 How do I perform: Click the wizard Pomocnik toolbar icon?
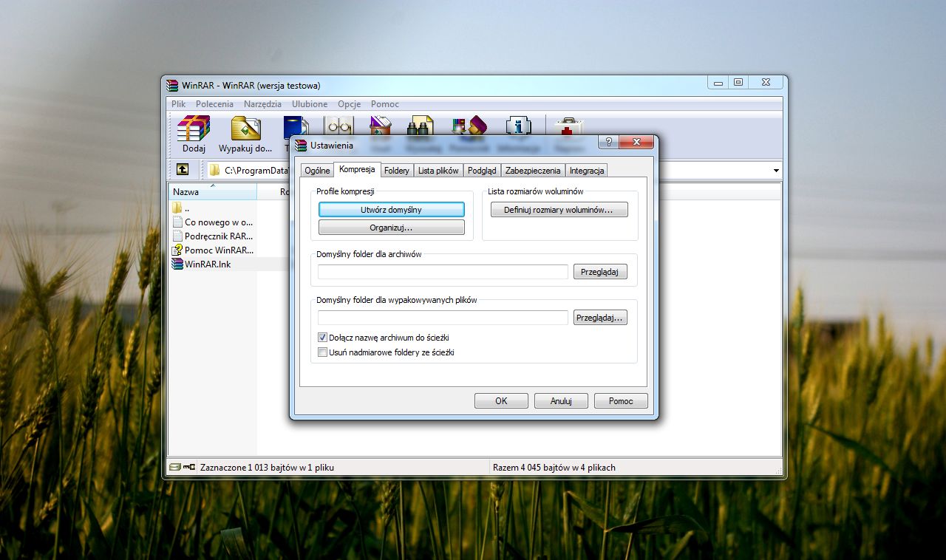pyautogui.click(x=469, y=126)
